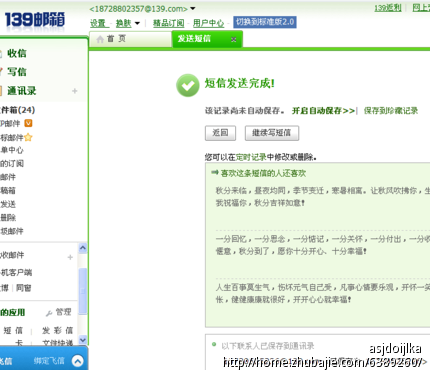Open 的订阅 subscriptions item

click(x=12, y=163)
